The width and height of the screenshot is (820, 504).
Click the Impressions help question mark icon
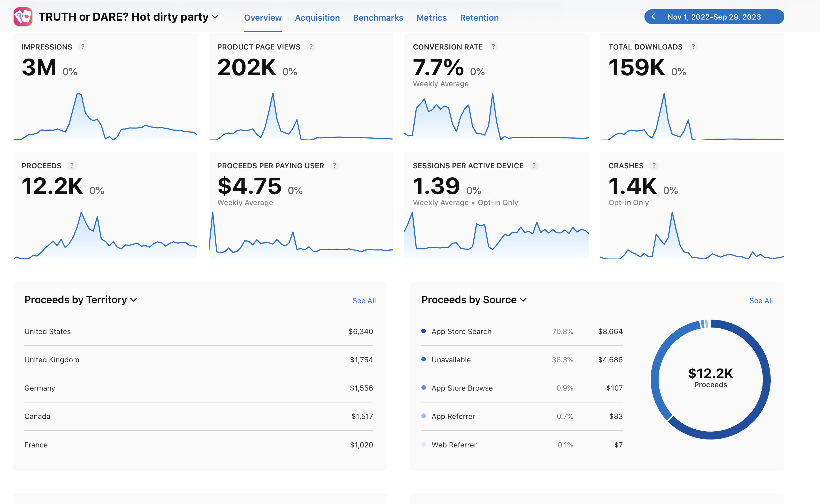(83, 47)
